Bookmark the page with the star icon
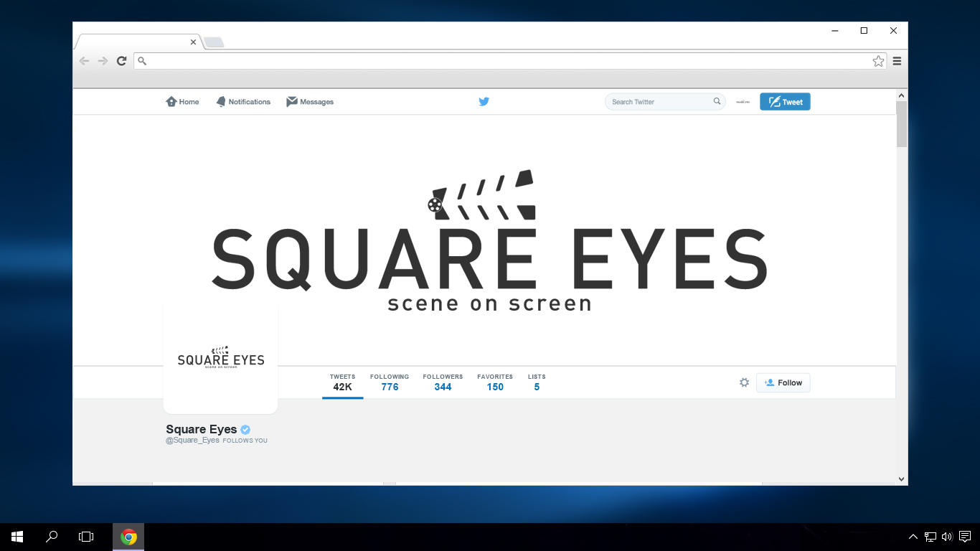 coord(878,61)
